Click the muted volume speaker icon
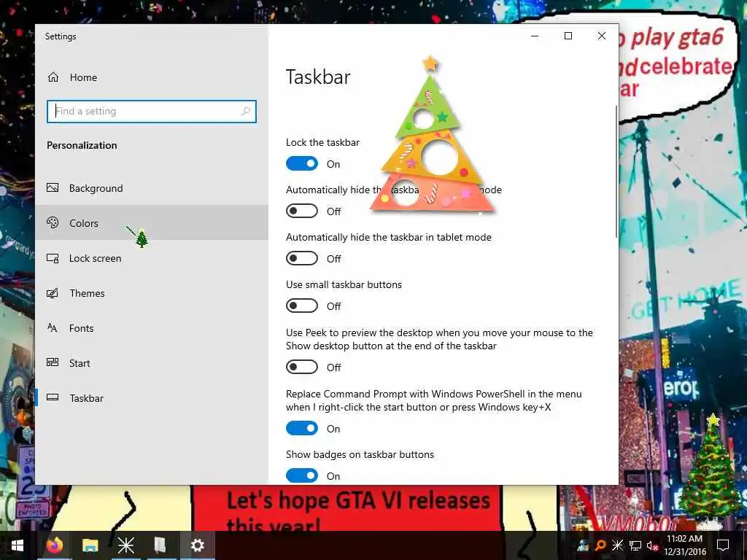 coord(652,545)
